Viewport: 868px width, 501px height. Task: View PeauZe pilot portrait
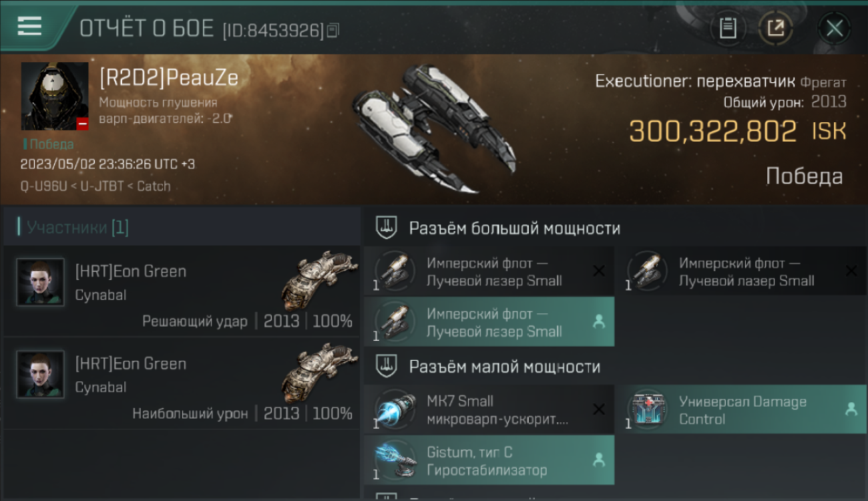pos(55,96)
